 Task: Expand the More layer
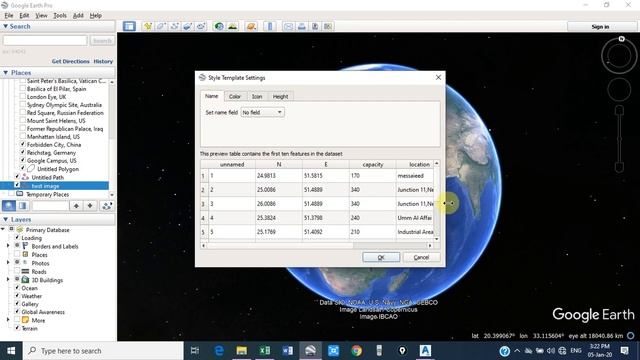(8, 320)
